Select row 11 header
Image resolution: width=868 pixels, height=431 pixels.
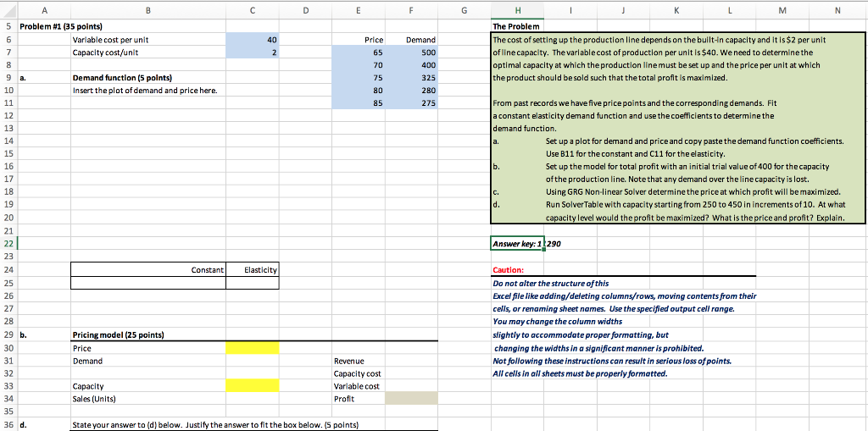coord(8,103)
